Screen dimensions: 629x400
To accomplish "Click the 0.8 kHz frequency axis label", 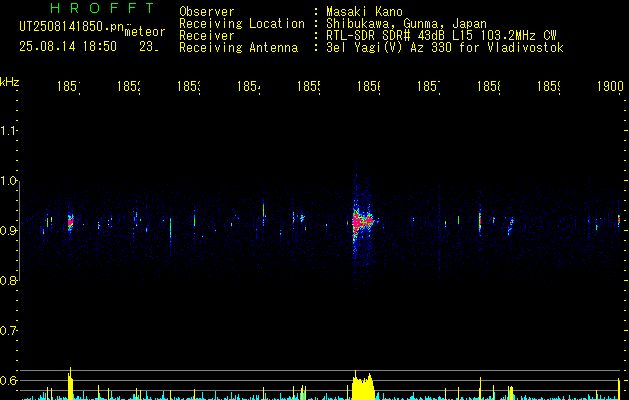I will [x=8, y=280].
